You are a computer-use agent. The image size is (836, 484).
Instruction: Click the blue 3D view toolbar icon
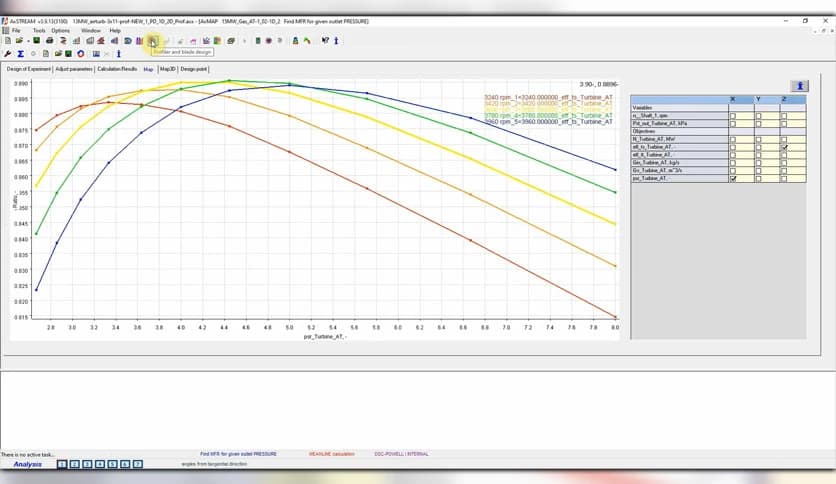coord(128,41)
